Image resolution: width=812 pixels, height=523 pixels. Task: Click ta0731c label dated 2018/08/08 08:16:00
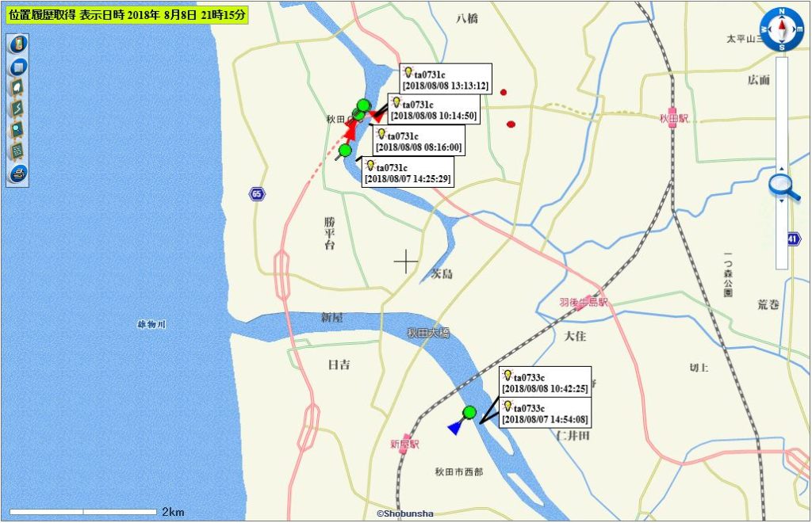click(419, 141)
